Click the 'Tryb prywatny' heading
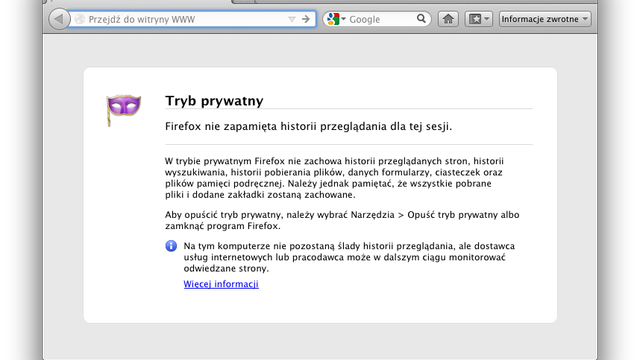Viewport: 640px width, 360px height. click(214, 101)
